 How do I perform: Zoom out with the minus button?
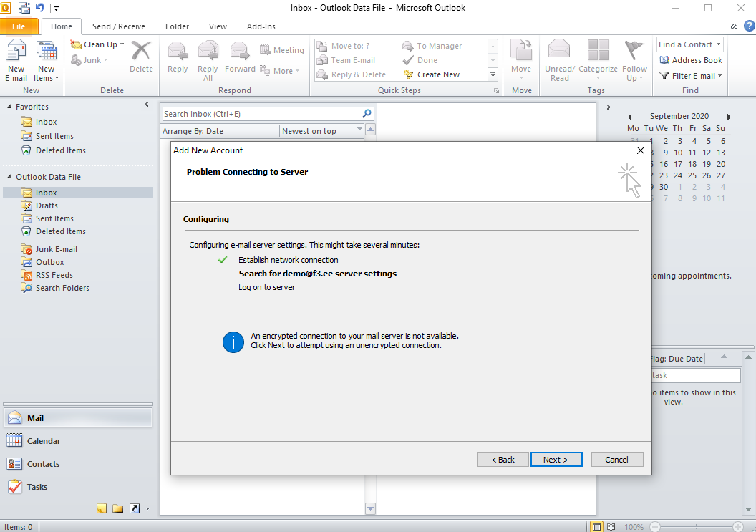pyautogui.click(x=654, y=527)
